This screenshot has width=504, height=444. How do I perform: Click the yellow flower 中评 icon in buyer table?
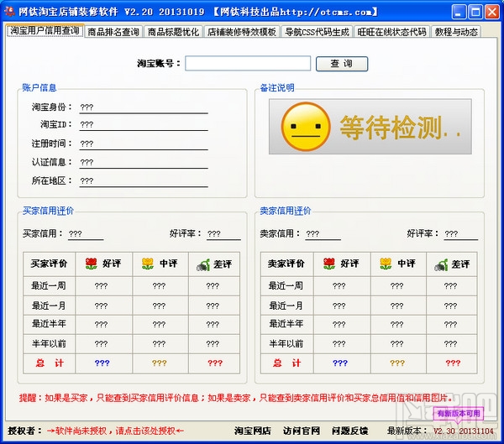tap(148, 264)
